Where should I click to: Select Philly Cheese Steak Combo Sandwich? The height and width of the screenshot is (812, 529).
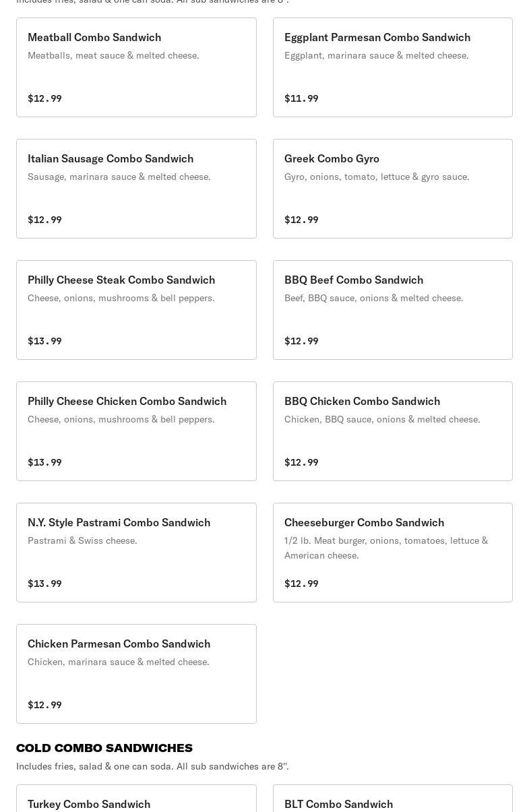(136, 310)
